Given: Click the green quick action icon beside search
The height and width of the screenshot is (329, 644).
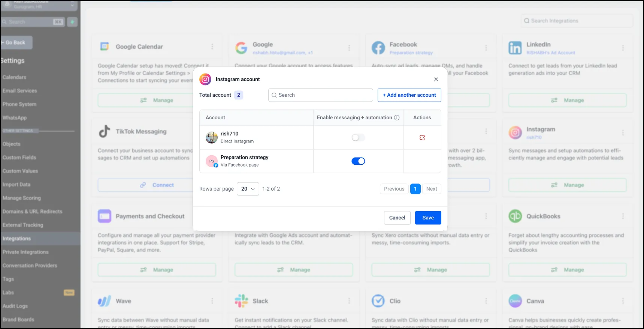Looking at the screenshot, I should click(x=72, y=22).
